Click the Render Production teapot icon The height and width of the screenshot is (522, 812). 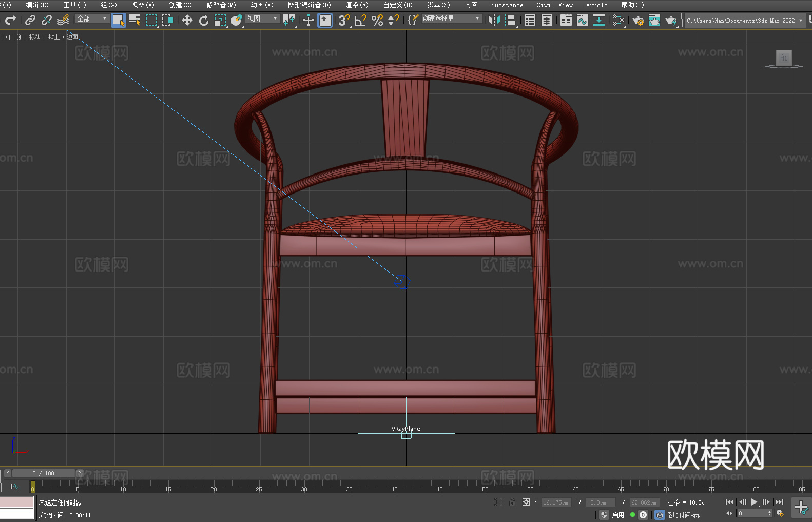tap(671, 21)
